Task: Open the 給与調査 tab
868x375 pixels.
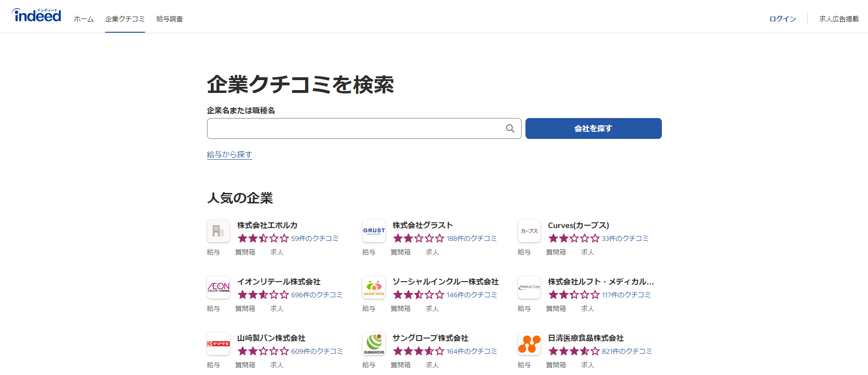Action: 170,19
